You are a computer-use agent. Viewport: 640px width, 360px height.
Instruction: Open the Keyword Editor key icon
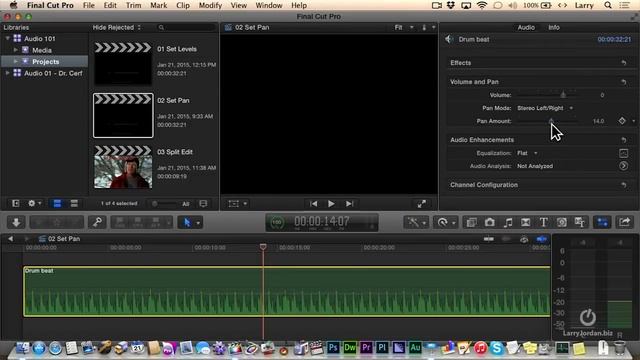[97, 222]
